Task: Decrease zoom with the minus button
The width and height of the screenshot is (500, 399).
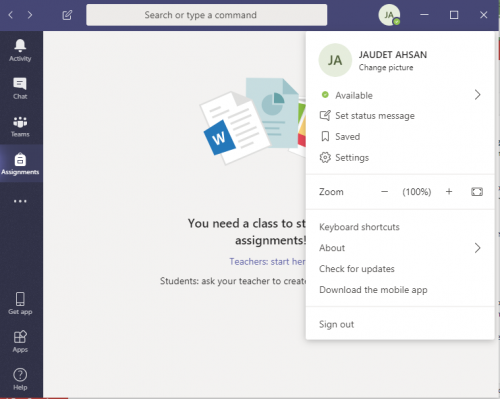Action: [384, 192]
